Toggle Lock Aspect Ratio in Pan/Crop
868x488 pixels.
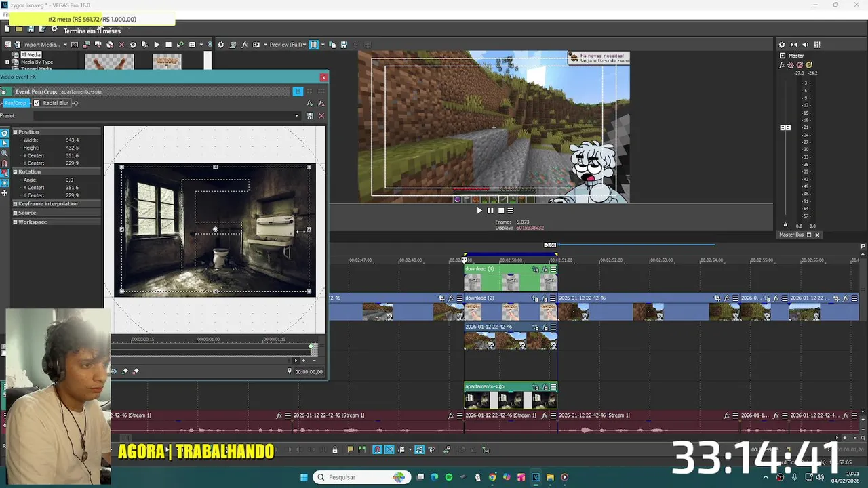(x=4, y=173)
